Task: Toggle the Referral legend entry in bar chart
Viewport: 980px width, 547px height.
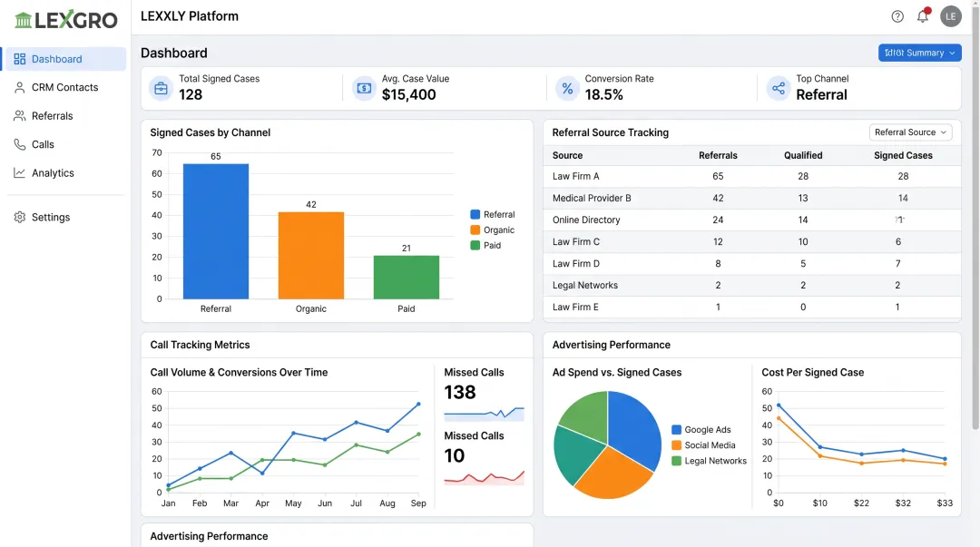Action: [493, 214]
